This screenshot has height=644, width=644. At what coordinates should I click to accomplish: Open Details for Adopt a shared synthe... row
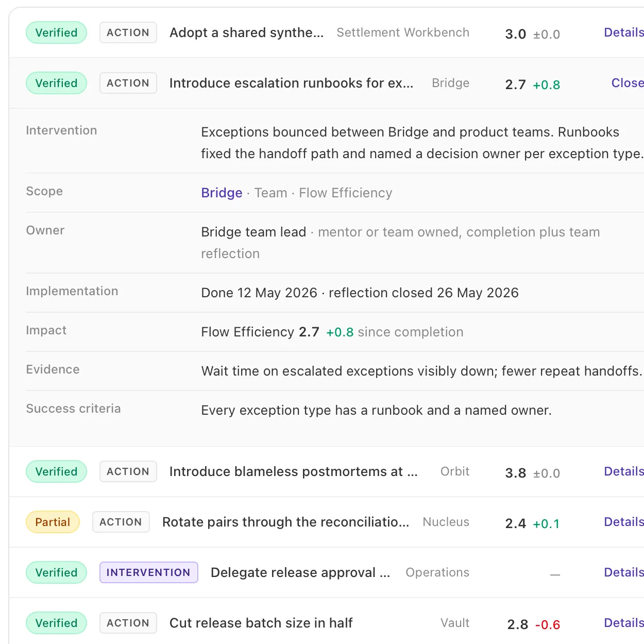point(624,32)
